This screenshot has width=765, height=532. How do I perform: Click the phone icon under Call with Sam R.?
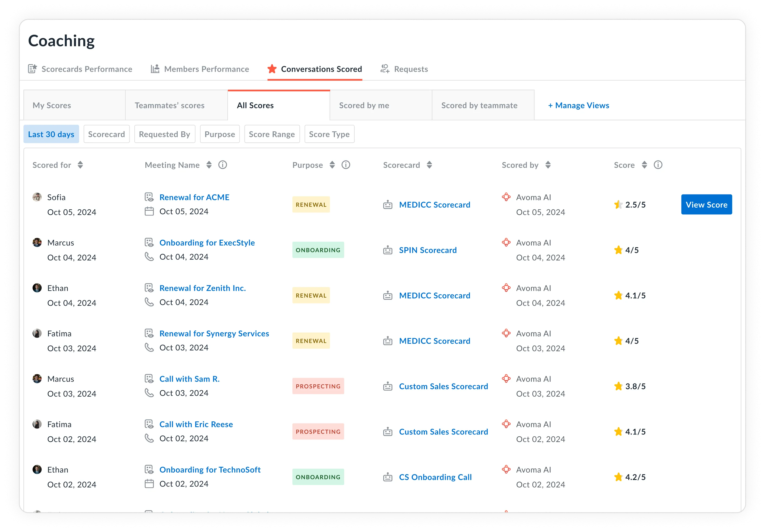tap(149, 393)
